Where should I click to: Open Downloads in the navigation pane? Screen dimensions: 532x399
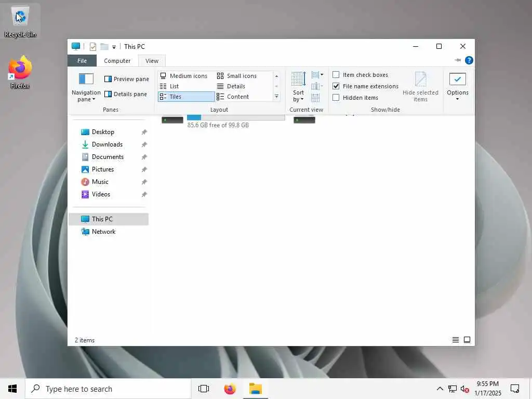point(107,144)
